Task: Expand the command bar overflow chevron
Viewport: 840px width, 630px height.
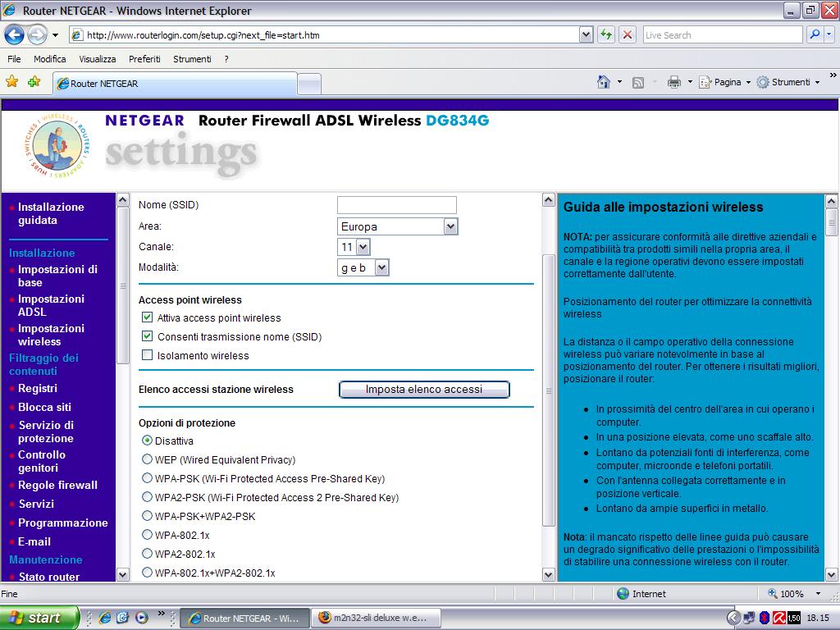Action: (x=833, y=75)
